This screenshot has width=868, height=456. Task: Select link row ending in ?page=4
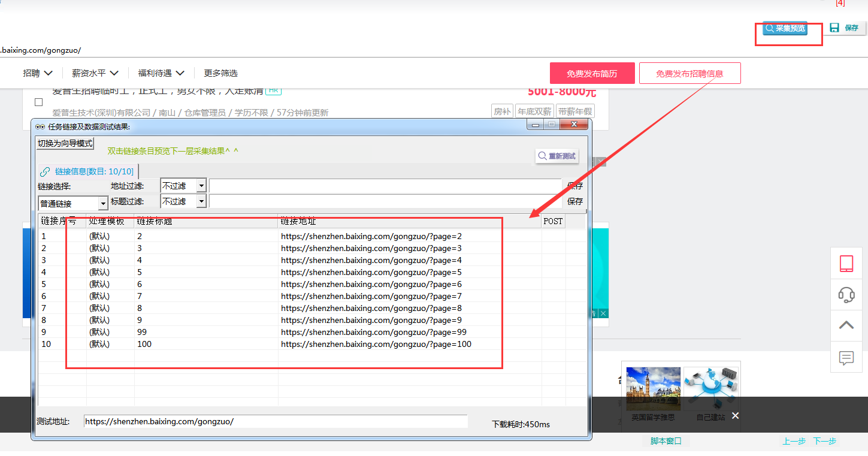coord(311,260)
